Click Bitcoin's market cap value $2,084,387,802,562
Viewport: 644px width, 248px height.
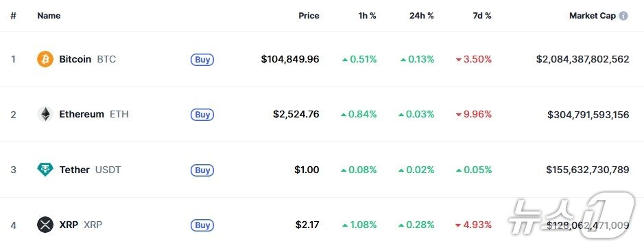[x=582, y=59]
